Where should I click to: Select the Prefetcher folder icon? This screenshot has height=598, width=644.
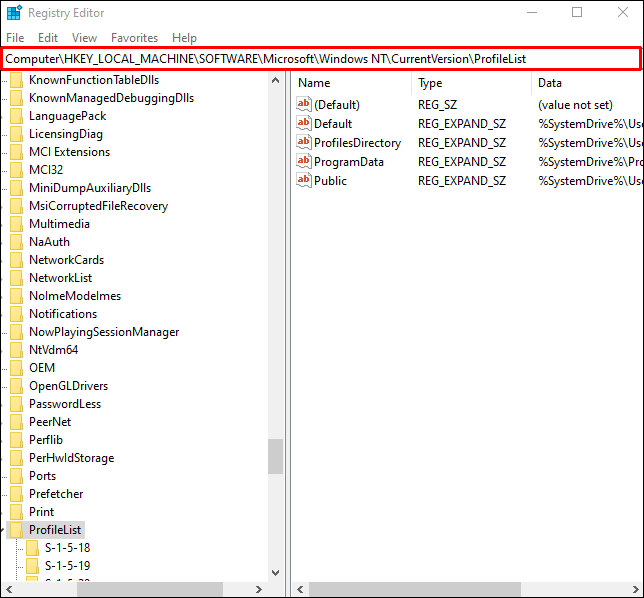pos(16,494)
